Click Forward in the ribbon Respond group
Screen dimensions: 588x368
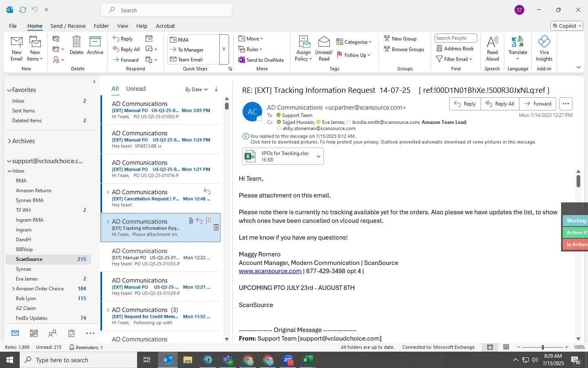pyautogui.click(x=126, y=60)
